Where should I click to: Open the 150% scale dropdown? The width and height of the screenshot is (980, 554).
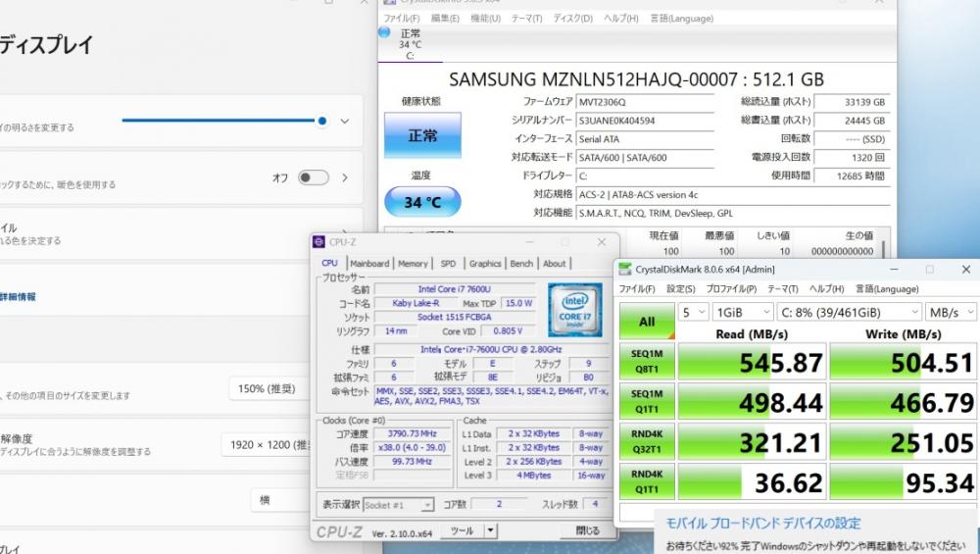tap(270, 389)
